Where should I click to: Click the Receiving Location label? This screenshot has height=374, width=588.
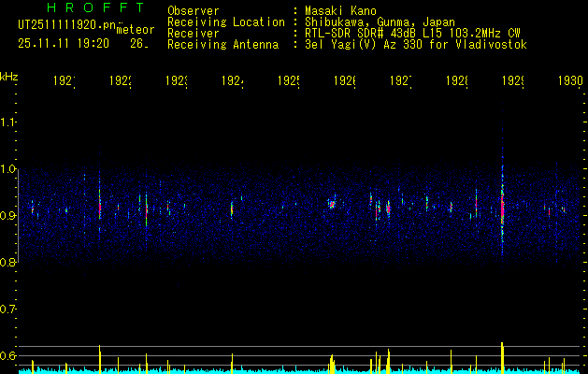[226, 22]
